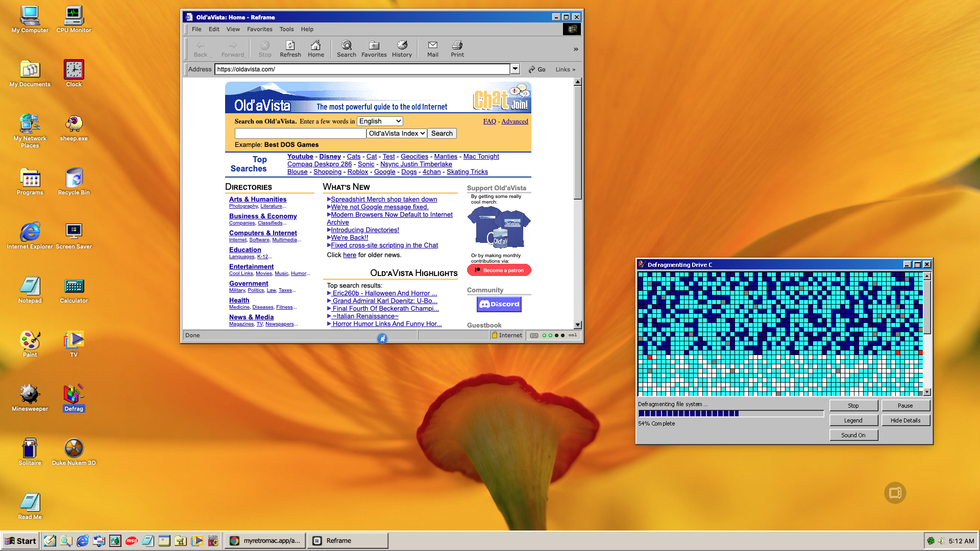This screenshot has height=551, width=980.
Task: Switch to myretromac.app taskbar item
Action: (x=265, y=541)
